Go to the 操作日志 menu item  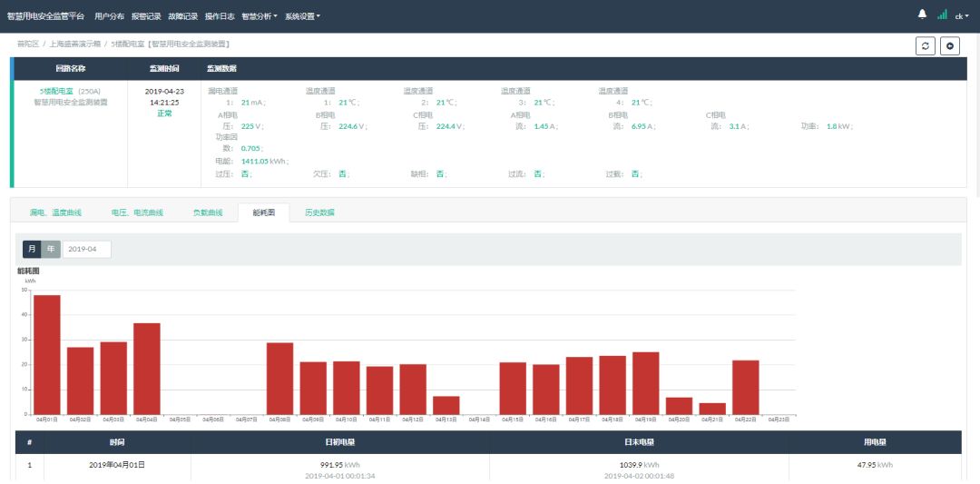[x=220, y=16]
